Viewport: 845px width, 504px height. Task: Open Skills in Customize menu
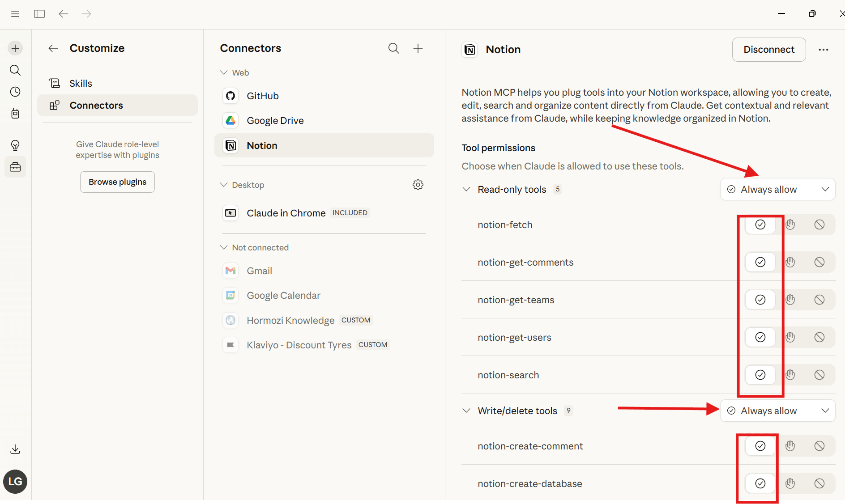click(x=117, y=84)
